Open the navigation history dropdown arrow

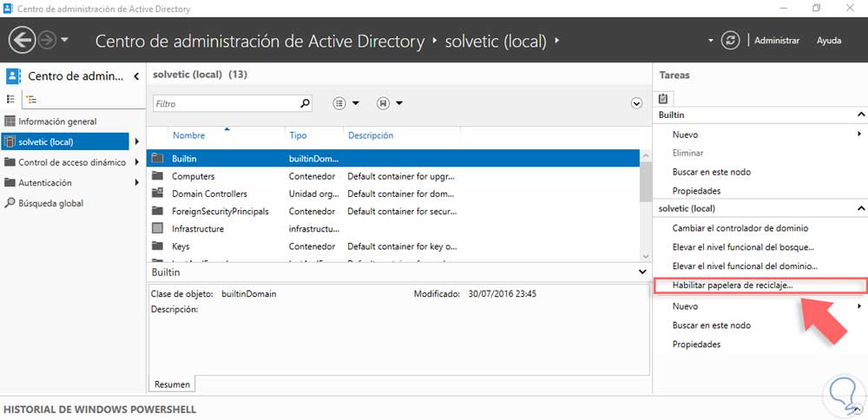point(65,41)
